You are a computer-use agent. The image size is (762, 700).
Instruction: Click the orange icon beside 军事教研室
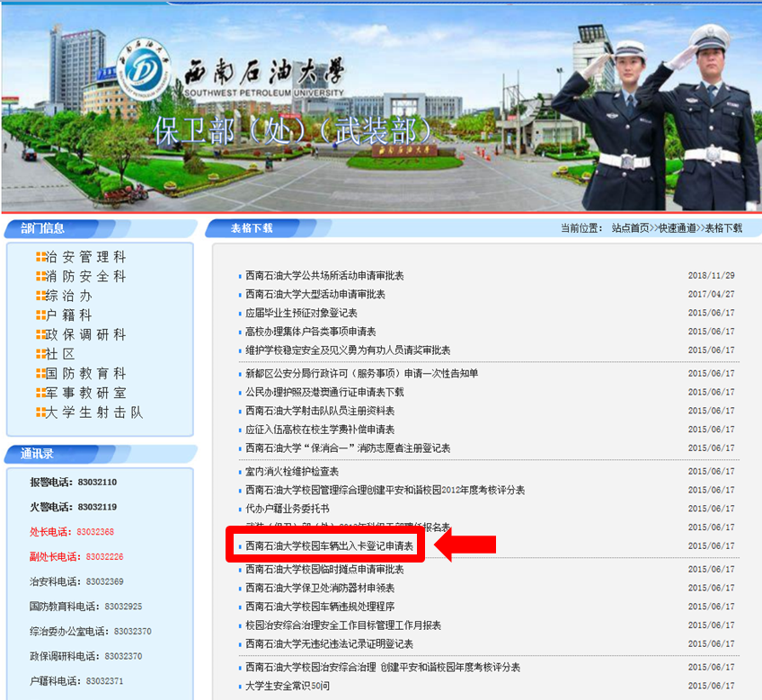pos(41,393)
